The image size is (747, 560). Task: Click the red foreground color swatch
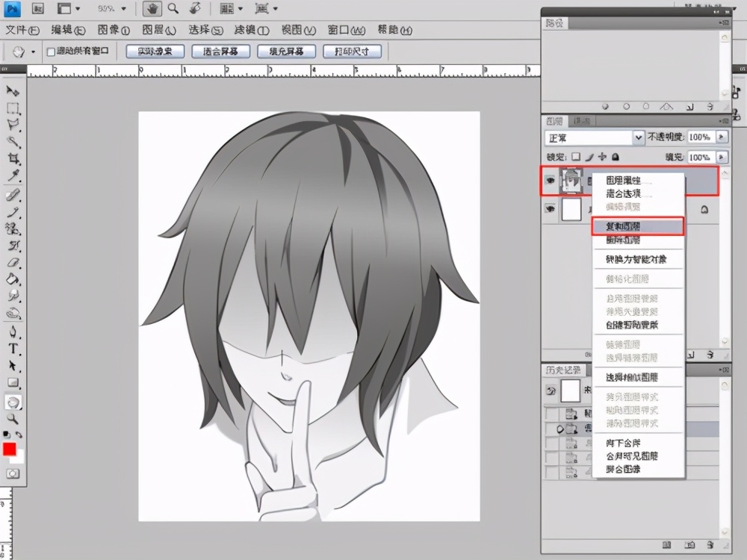tap(10, 449)
